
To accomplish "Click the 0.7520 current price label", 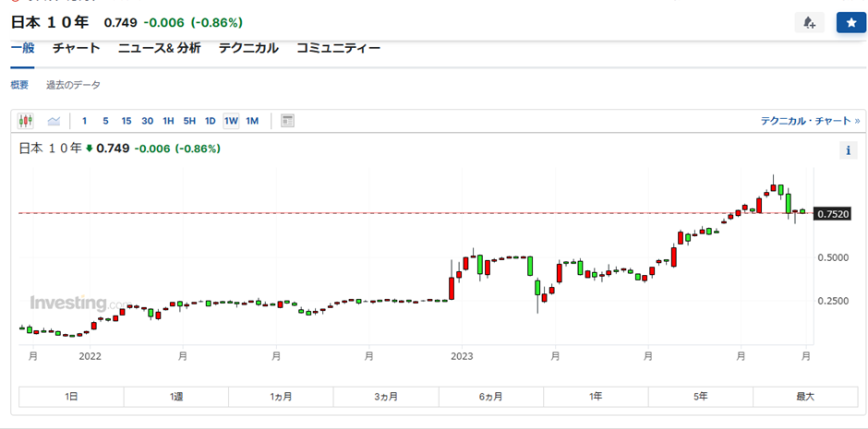I will click(x=831, y=214).
